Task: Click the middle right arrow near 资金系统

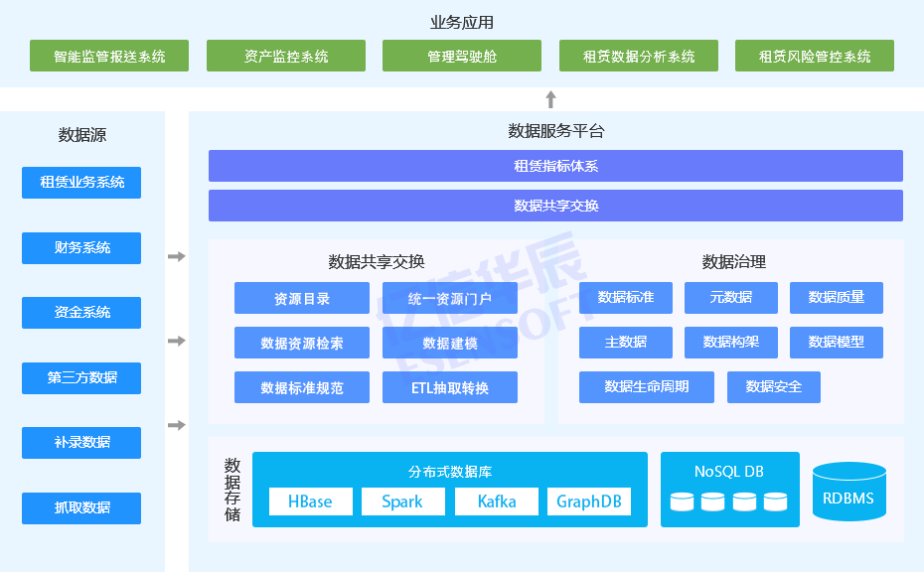Action: [x=177, y=341]
